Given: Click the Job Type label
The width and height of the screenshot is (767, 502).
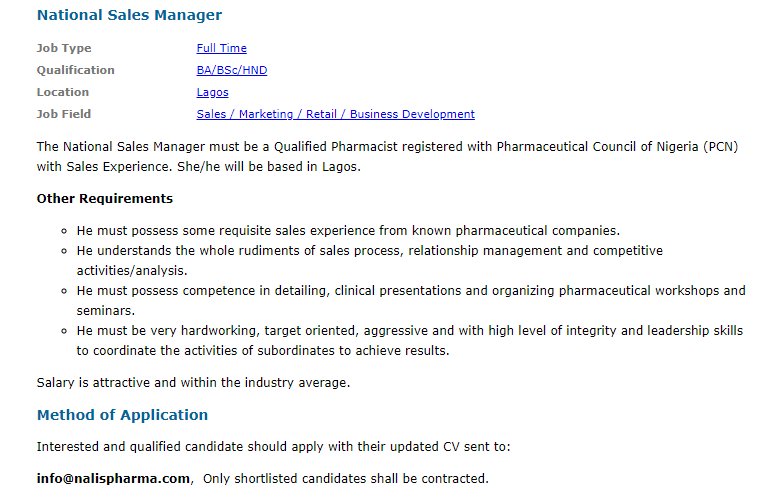Looking at the screenshot, I should tap(64, 48).
